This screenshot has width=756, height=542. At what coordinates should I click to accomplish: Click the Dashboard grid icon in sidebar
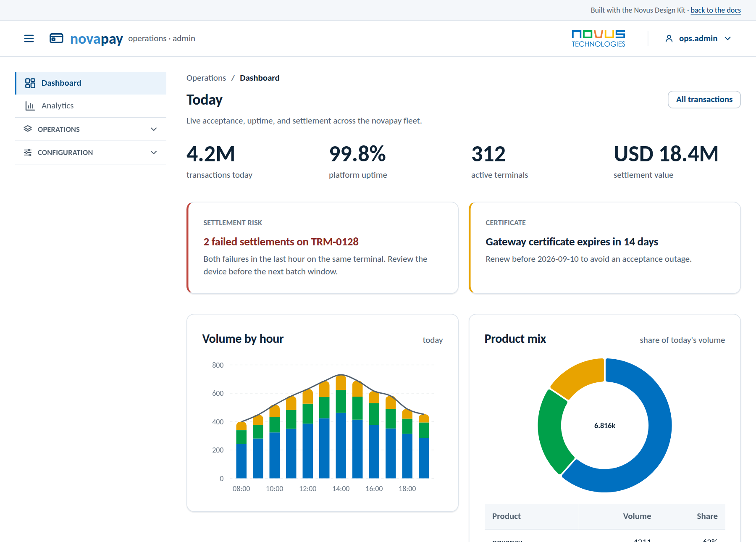[30, 83]
